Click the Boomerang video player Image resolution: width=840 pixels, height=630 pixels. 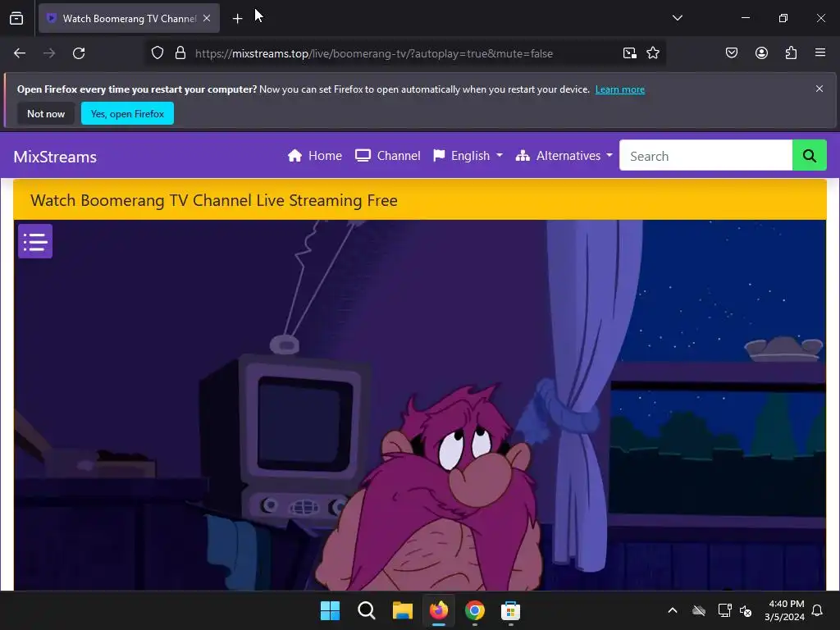click(x=420, y=405)
